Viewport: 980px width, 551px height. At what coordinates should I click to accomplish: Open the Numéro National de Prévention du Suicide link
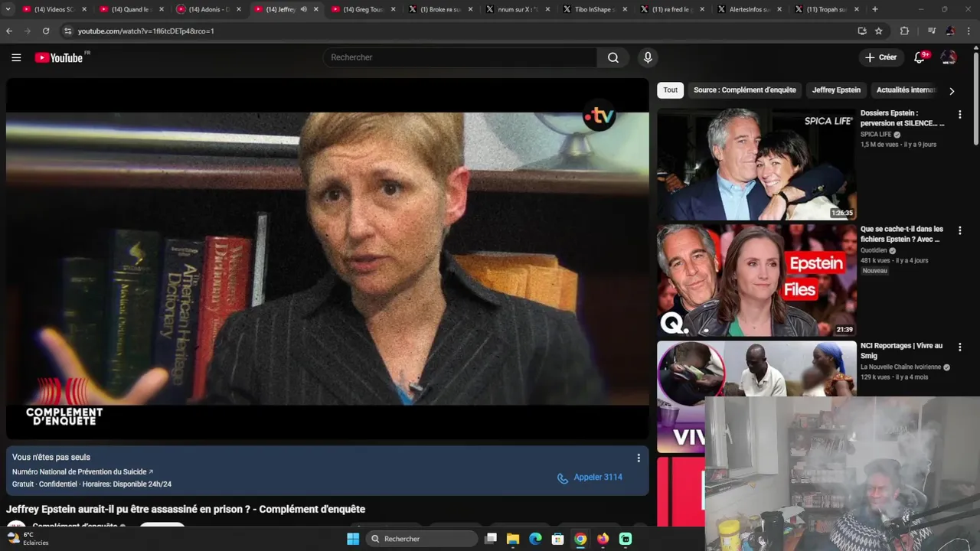(83, 472)
